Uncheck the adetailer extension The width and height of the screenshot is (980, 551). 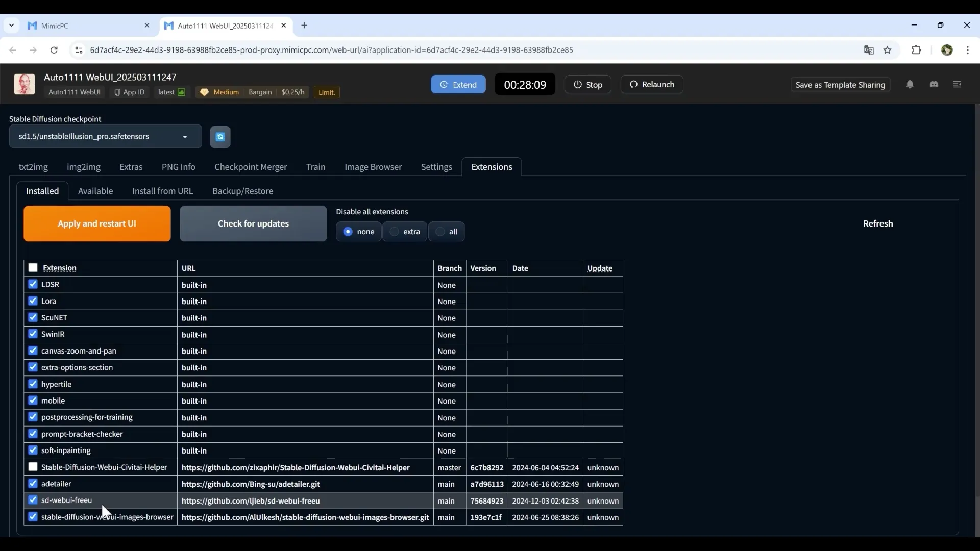coord(33,484)
